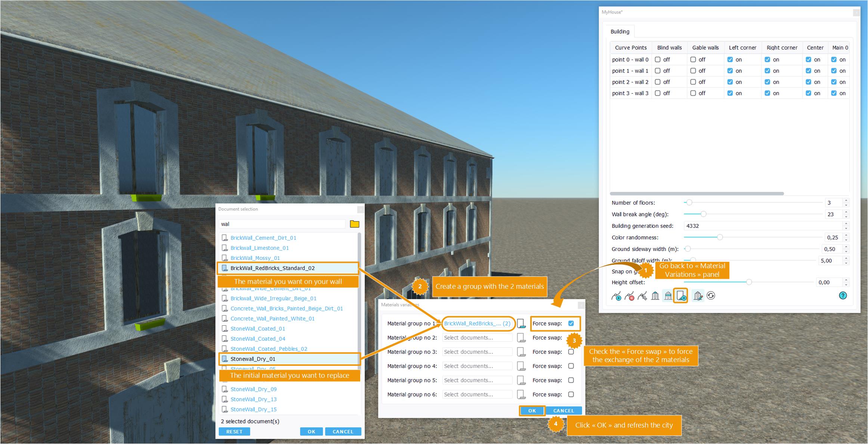
Task: Enable Blind walls for point 0 - wall 0
Action: 658,59
